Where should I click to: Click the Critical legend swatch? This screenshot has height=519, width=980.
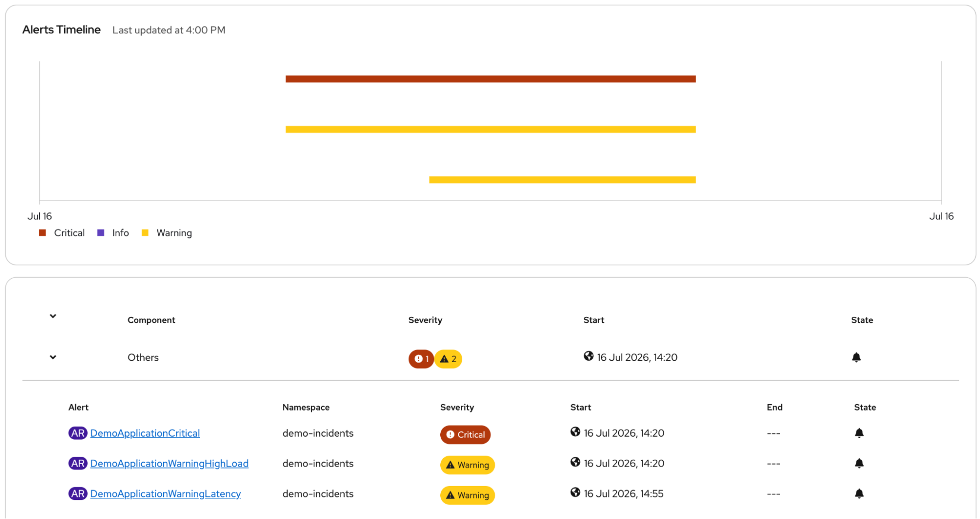pos(43,233)
